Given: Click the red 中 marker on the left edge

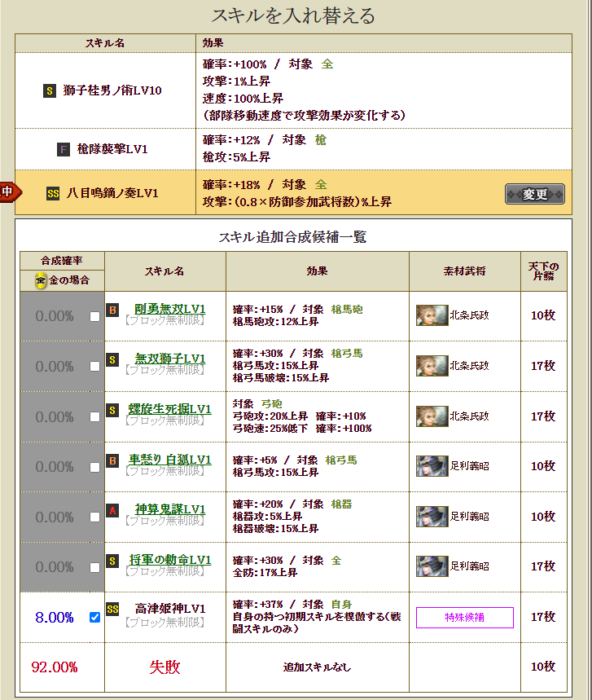Looking at the screenshot, I should tap(9, 192).
